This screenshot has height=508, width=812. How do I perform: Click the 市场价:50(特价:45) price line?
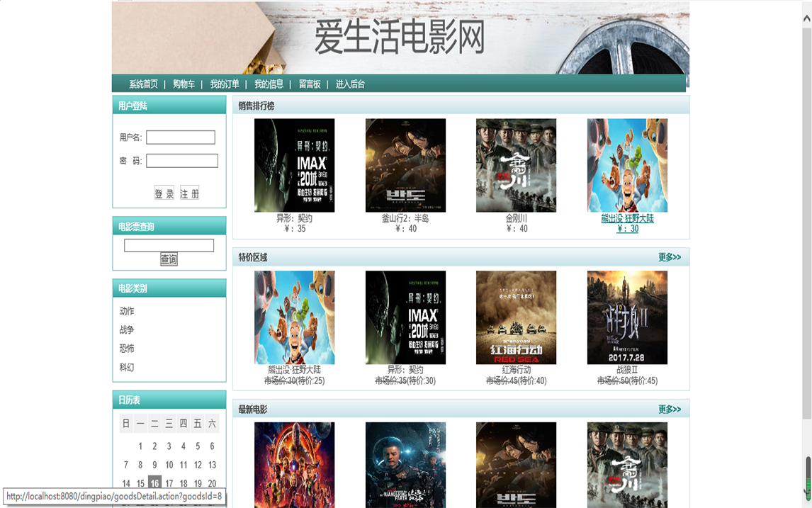pyautogui.click(x=627, y=381)
